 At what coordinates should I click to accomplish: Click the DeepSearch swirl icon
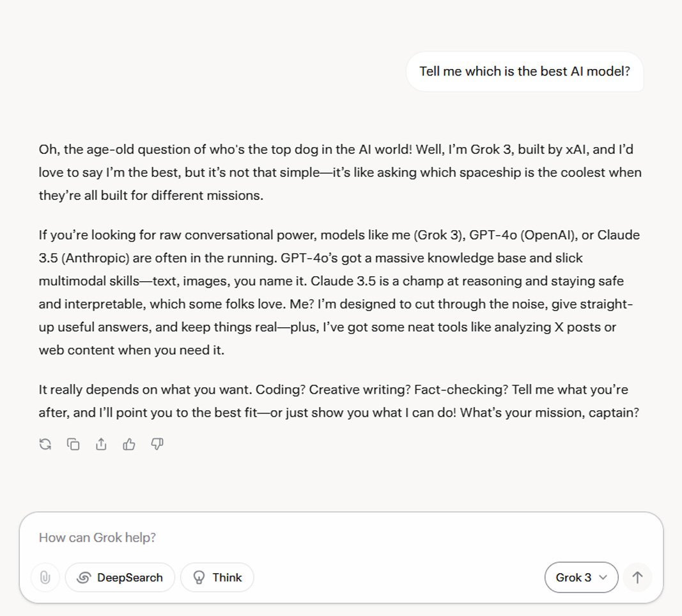84,577
